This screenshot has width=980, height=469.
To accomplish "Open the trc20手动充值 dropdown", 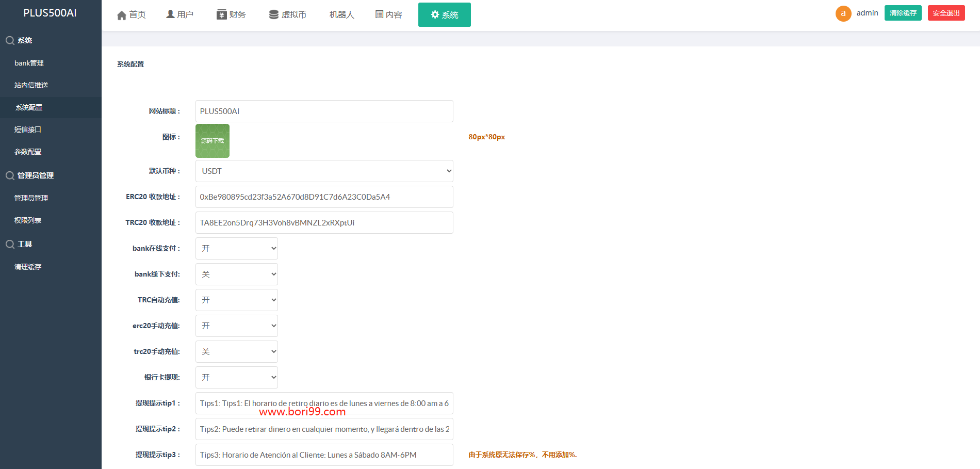I will coord(237,351).
